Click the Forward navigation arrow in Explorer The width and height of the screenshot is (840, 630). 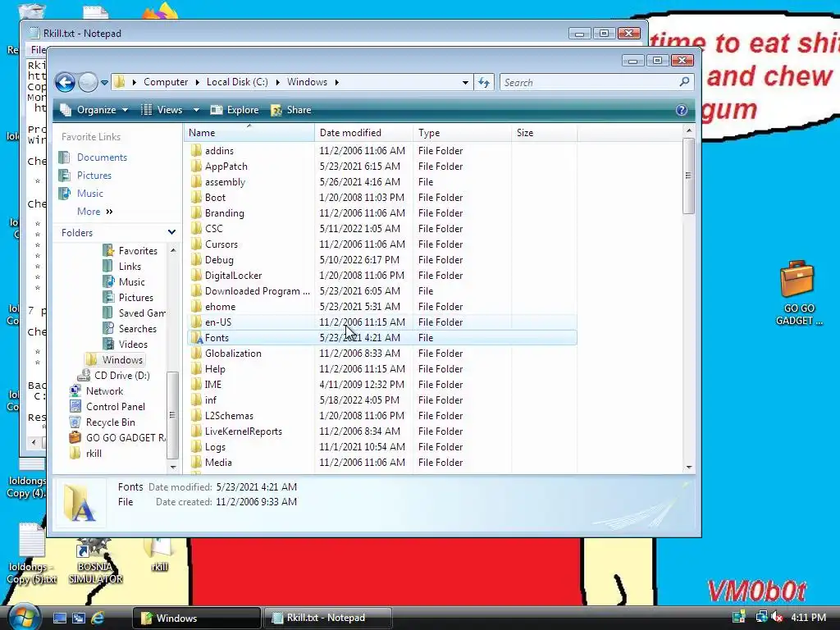(88, 83)
